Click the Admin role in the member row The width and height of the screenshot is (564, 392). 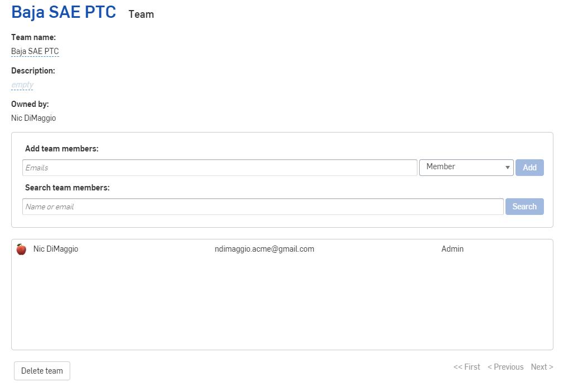pyautogui.click(x=452, y=249)
